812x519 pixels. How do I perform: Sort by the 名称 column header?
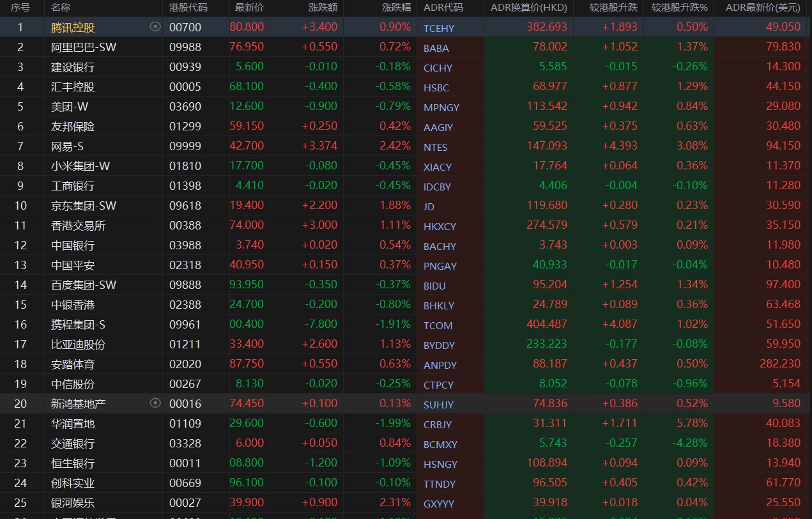(x=61, y=8)
